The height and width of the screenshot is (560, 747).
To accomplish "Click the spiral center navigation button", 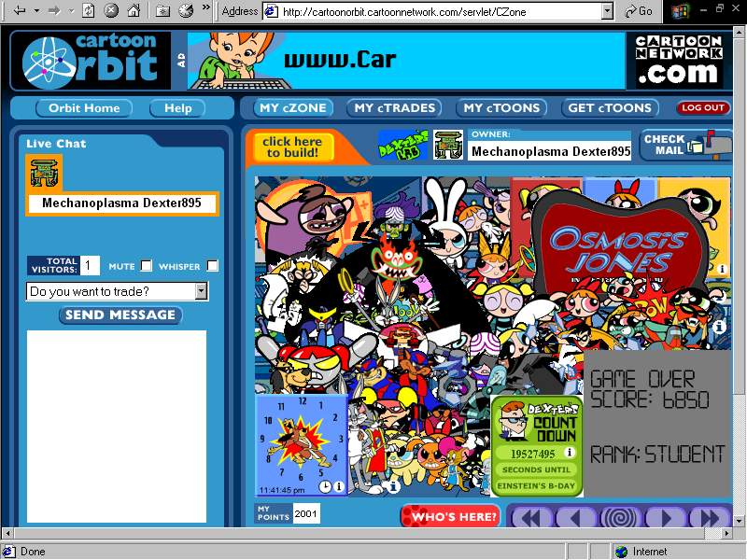I will pos(615,517).
